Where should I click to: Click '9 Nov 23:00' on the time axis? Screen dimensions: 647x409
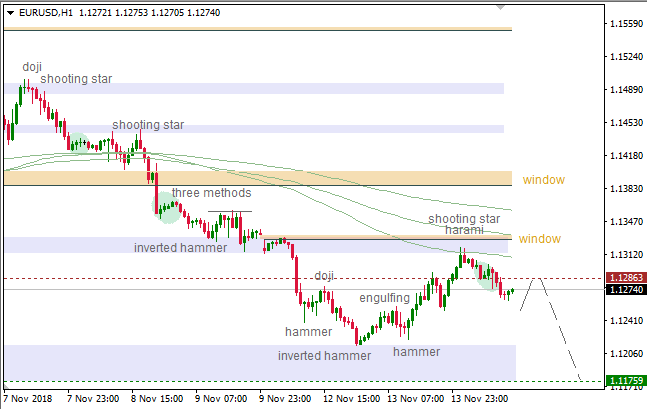point(288,397)
